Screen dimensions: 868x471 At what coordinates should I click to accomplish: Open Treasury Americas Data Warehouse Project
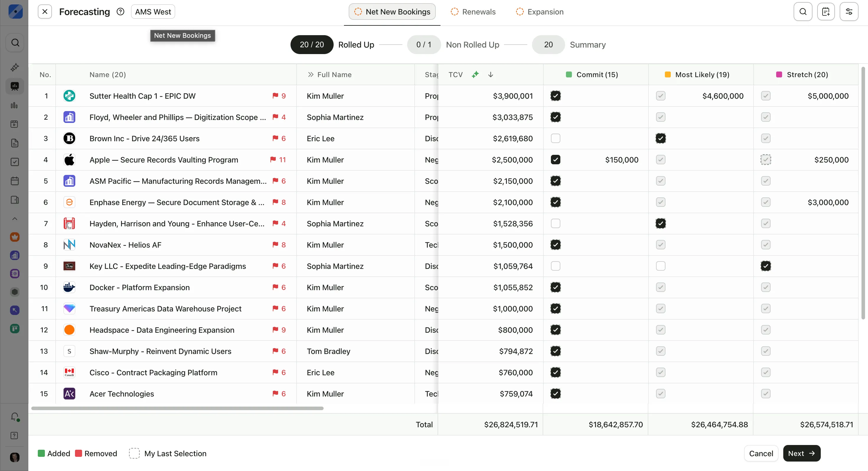(165, 309)
